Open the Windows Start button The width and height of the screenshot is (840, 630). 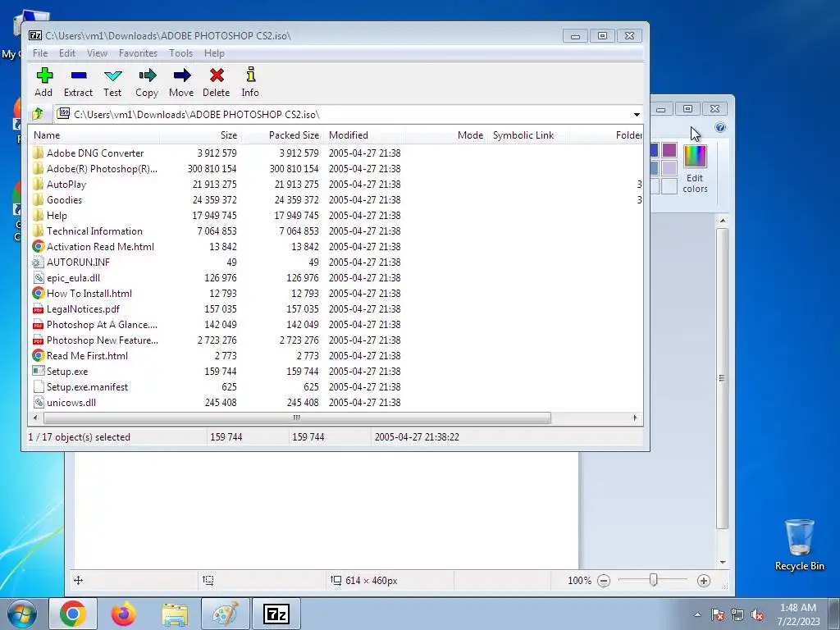[21, 614]
